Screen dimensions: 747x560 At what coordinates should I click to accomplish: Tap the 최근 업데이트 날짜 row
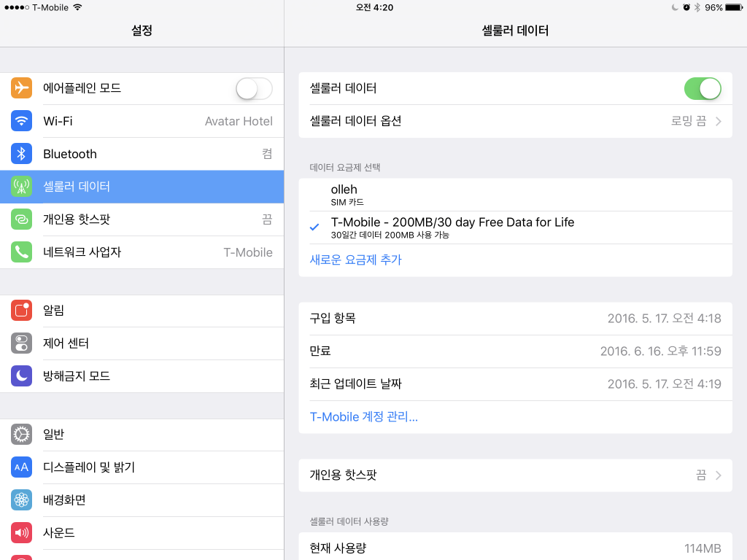516,384
